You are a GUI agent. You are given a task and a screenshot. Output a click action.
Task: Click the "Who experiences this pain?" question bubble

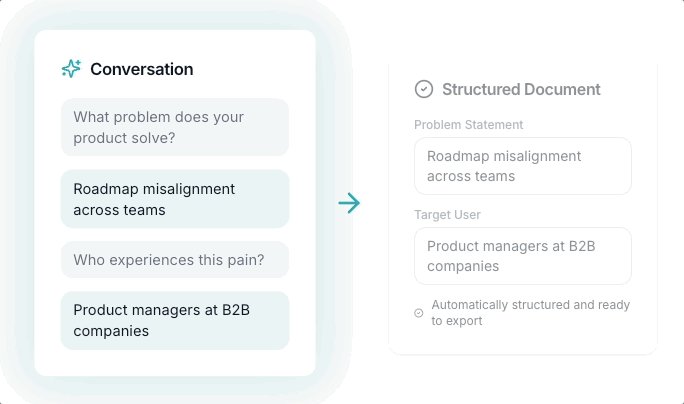[x=175, y=260]
